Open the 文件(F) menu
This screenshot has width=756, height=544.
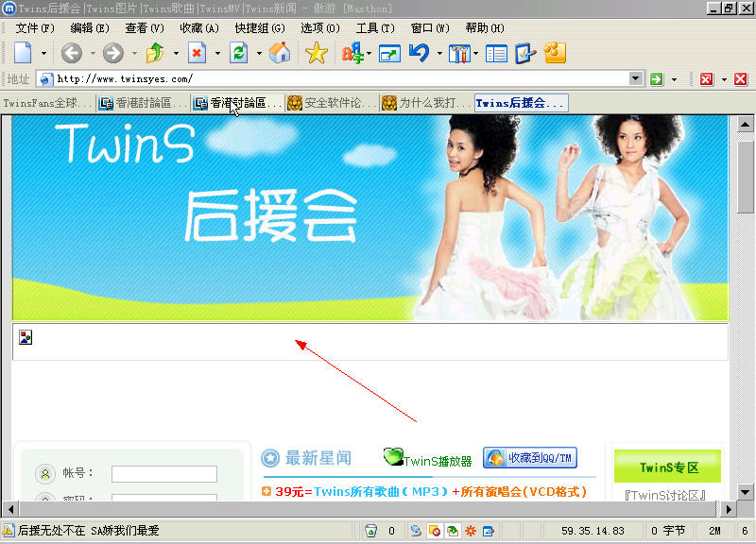(35, 28)
